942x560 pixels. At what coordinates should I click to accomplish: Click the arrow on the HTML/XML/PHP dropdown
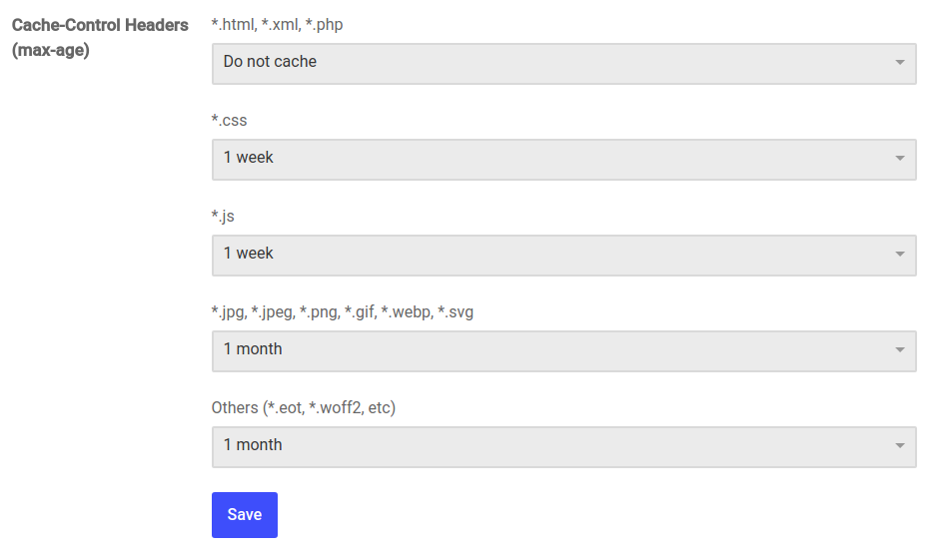coord(900,63)
